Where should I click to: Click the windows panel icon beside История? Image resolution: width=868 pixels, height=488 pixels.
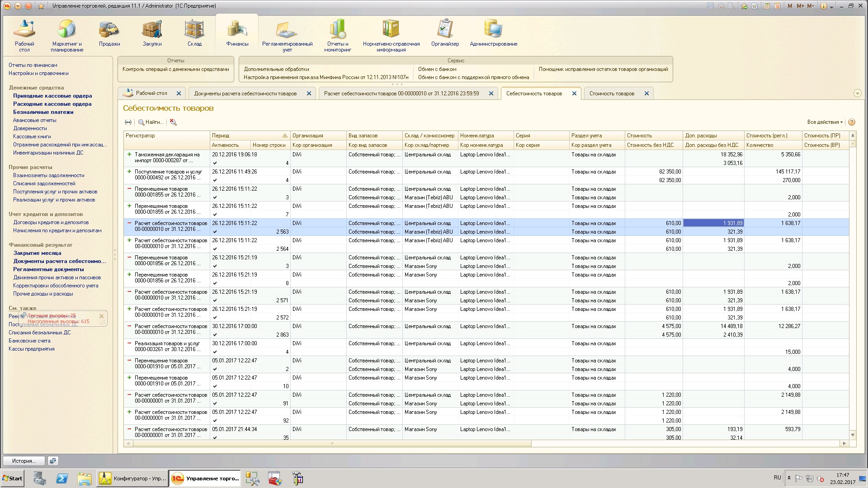click(53, 461)
